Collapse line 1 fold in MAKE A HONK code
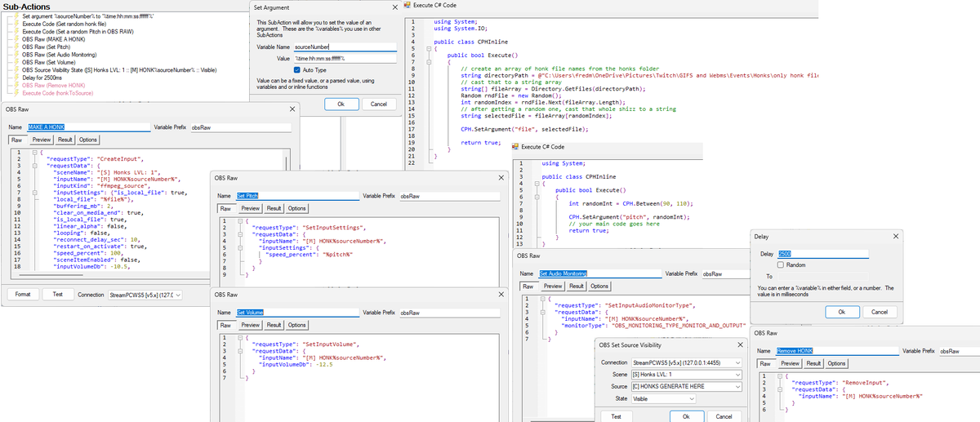The height and width of the screenshot is (422, 980). 35,153
